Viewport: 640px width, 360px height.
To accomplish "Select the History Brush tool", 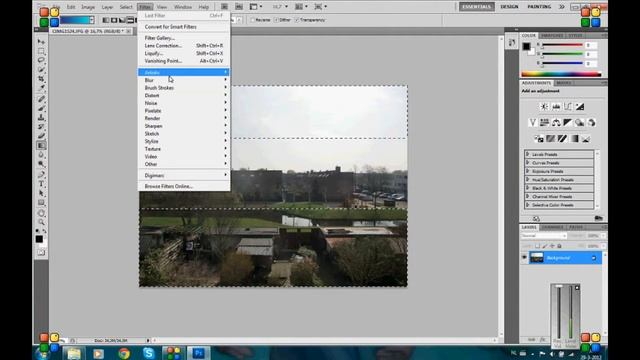I will tap(41, 127).
